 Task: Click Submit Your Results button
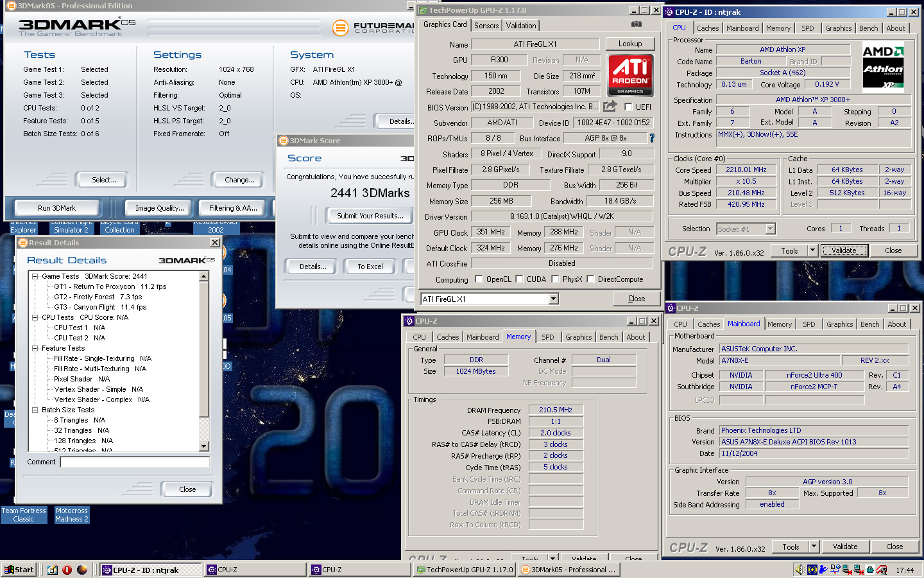click(x=370, y=216)
